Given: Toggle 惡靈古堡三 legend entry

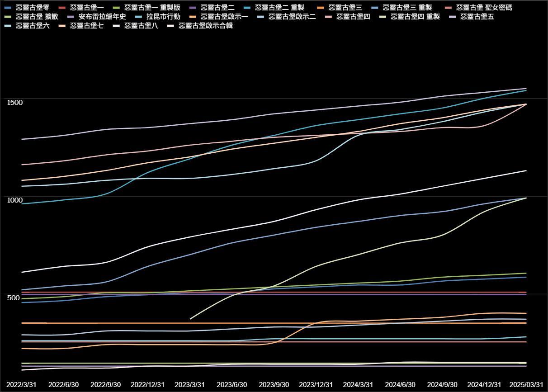Looking at the screenshot, I should click(x=339, y=8).
